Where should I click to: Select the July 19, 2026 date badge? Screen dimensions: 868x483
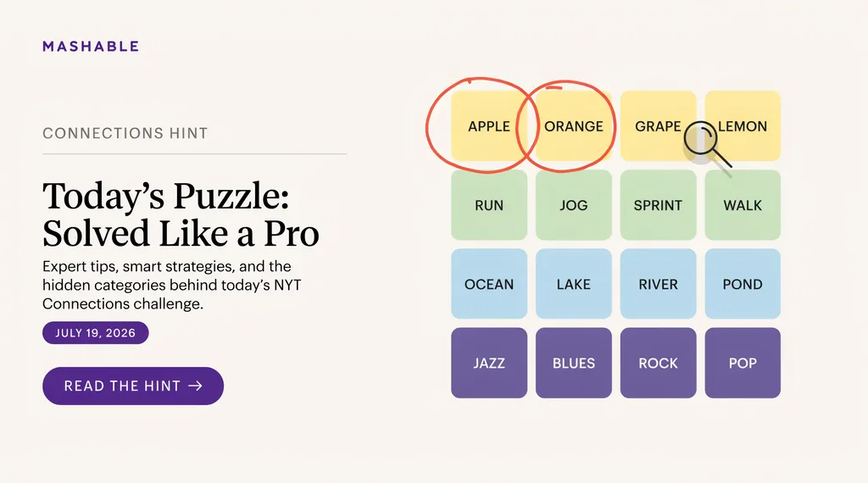pos(95,332)
